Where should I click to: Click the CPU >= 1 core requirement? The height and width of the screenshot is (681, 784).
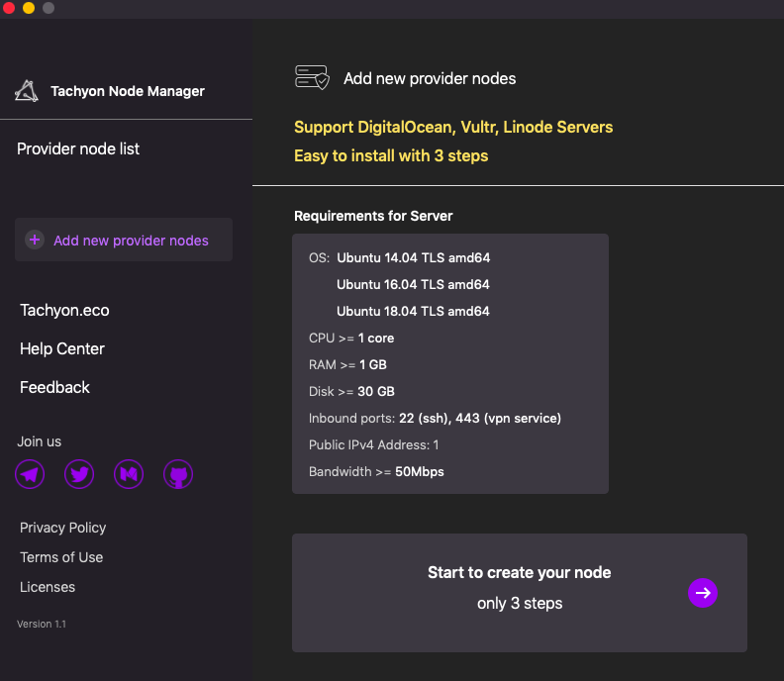click(351, 339)
